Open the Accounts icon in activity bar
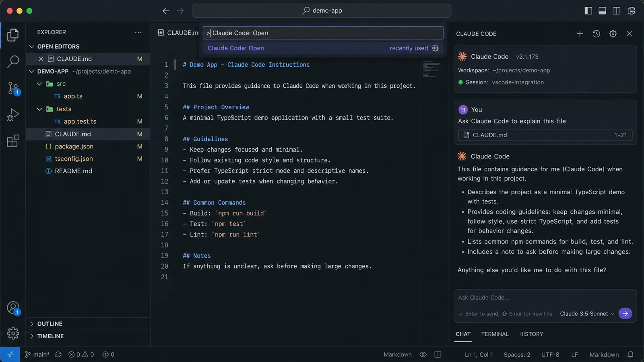Viewport: 644px width, 362px height. click(13, 308)
